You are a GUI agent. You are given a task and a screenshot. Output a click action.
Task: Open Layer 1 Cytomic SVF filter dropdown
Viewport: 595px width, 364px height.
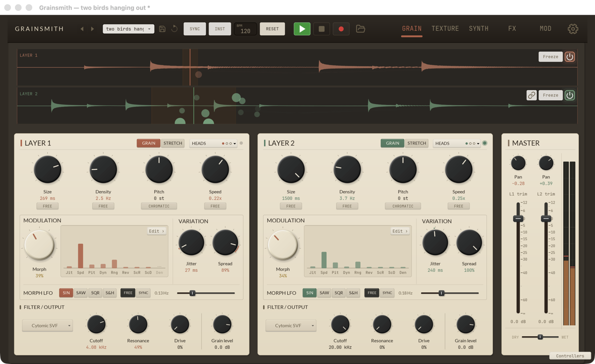point(48,325)
